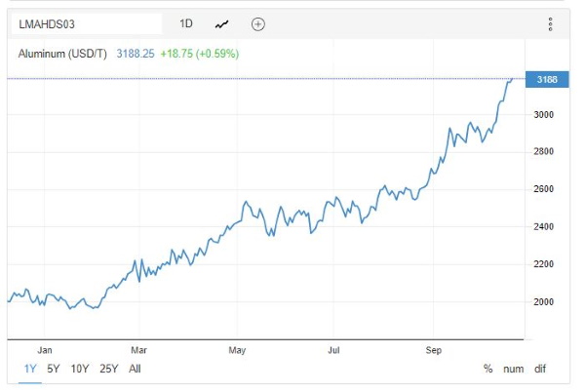Toggle percent display mode
Image resolution: width=585 pixels, height=392 pixels.
point(488,369)
